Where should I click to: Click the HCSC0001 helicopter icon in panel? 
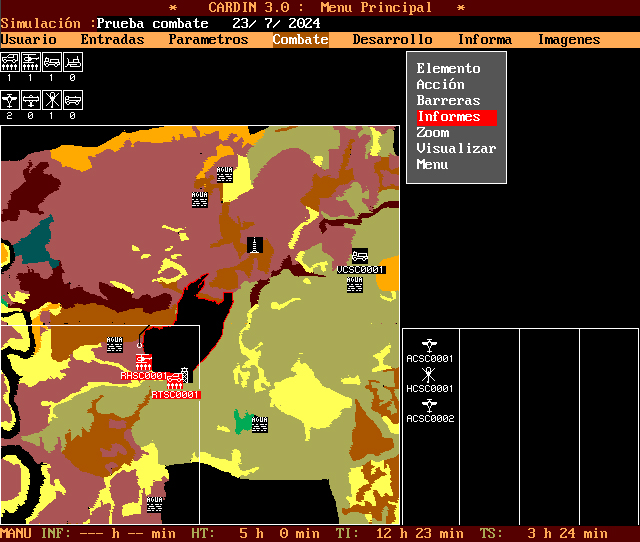429,374
